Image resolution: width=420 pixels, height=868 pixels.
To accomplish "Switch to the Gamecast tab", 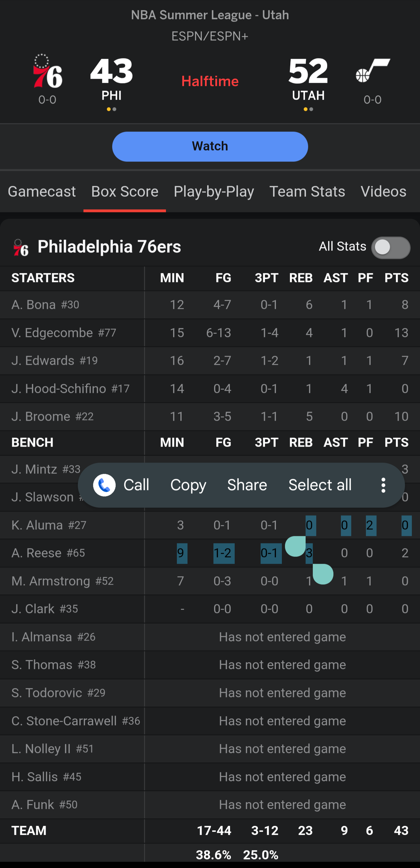I will (42, 192).
